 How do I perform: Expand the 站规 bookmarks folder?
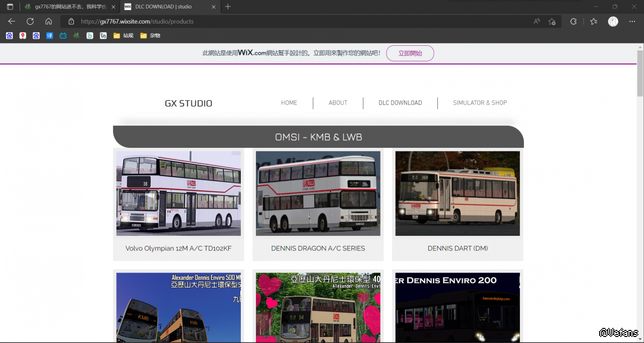click(x=123, y=36)
